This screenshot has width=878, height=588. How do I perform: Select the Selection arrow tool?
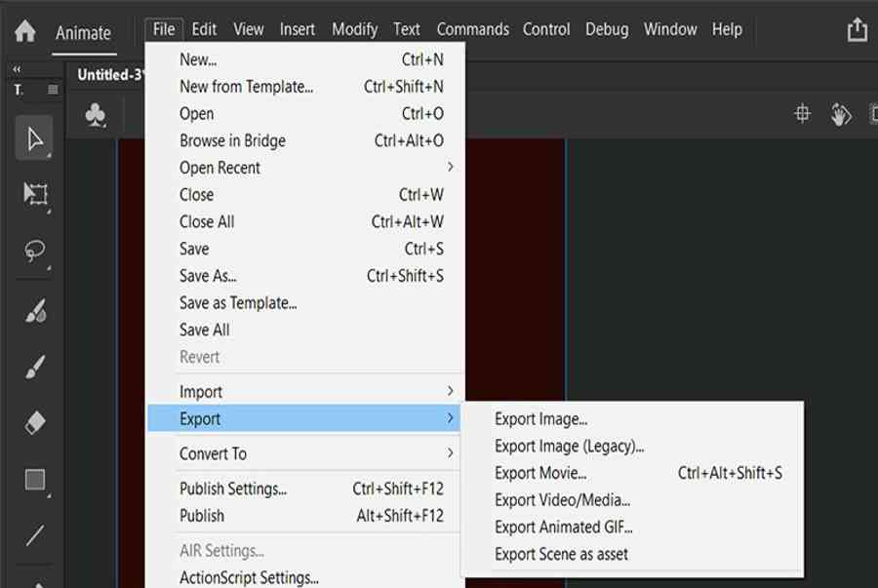[x=35, y=139]
